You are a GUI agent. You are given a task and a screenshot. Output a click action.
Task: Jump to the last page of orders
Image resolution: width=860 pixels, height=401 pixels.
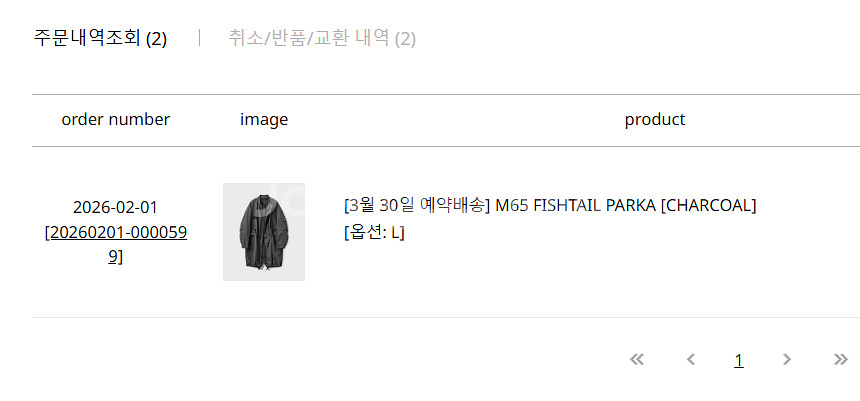click(x=840, y=360)
